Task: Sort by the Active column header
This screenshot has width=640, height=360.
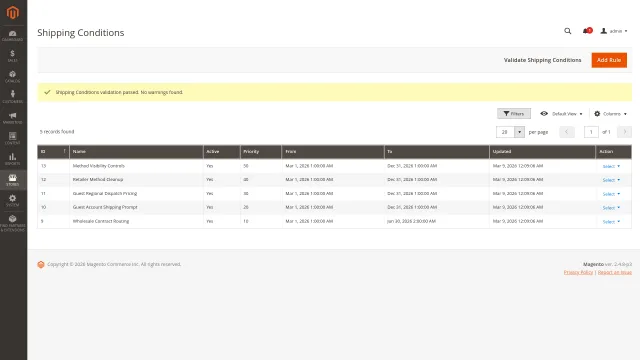Action: [222, 151]
